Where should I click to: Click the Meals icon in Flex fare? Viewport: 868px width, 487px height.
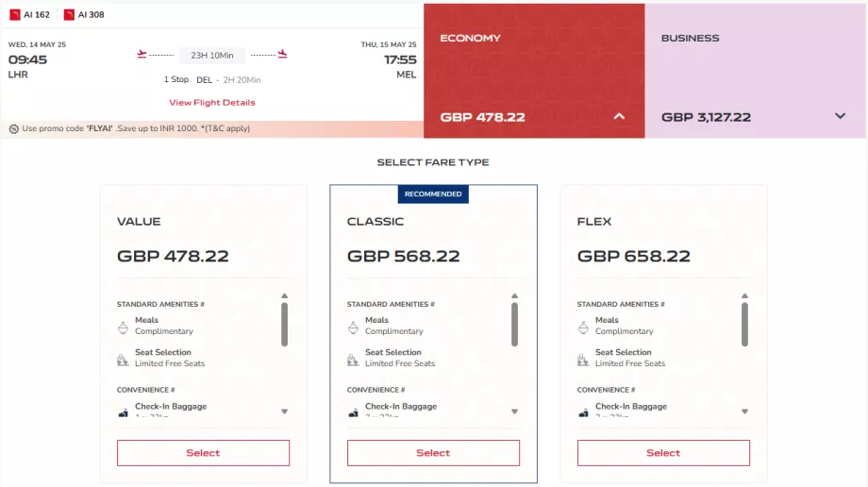coord(583,327)
